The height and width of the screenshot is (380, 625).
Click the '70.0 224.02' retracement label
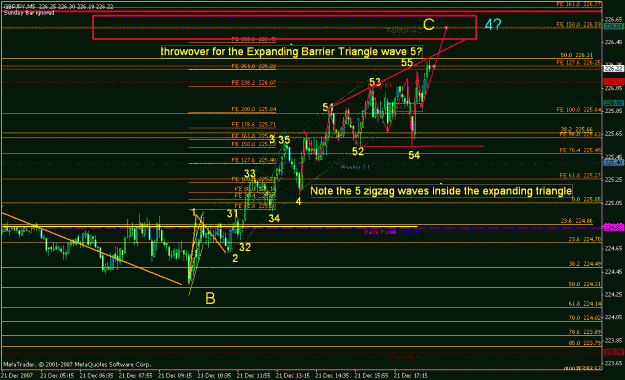point(585,318)
